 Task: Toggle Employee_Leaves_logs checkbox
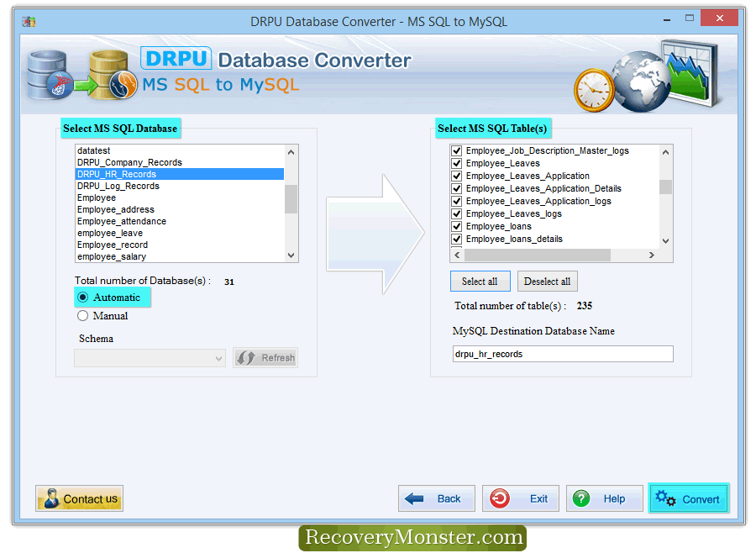(457, 213)
